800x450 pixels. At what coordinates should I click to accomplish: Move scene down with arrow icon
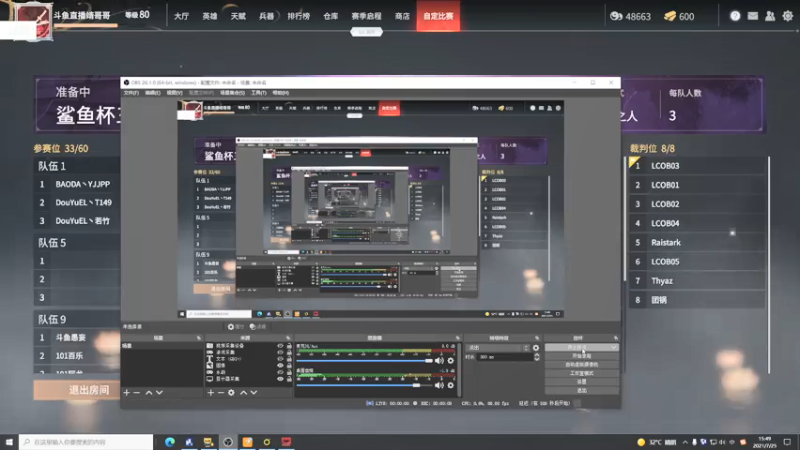159,392
